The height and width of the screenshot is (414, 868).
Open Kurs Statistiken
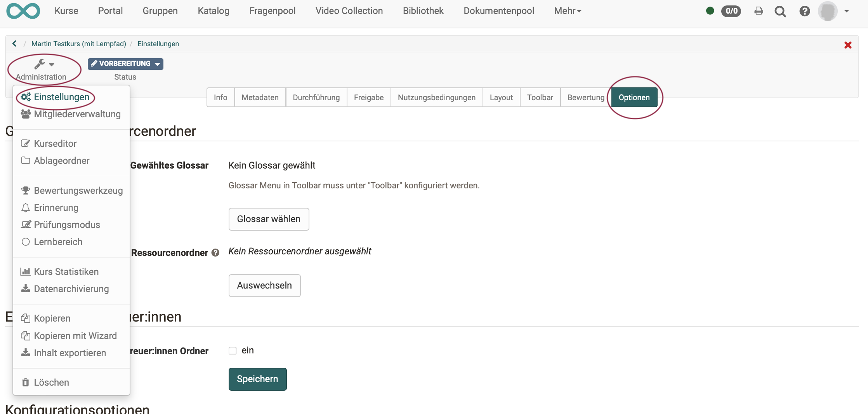pyautogui.click(x=66, y=271)
